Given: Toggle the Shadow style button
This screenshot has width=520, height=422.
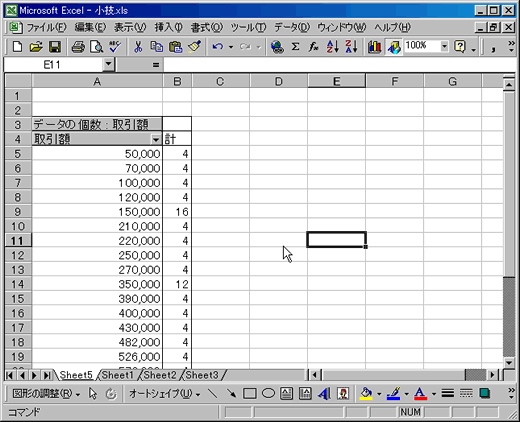Looking at the screenshot, I should [485, 394].
